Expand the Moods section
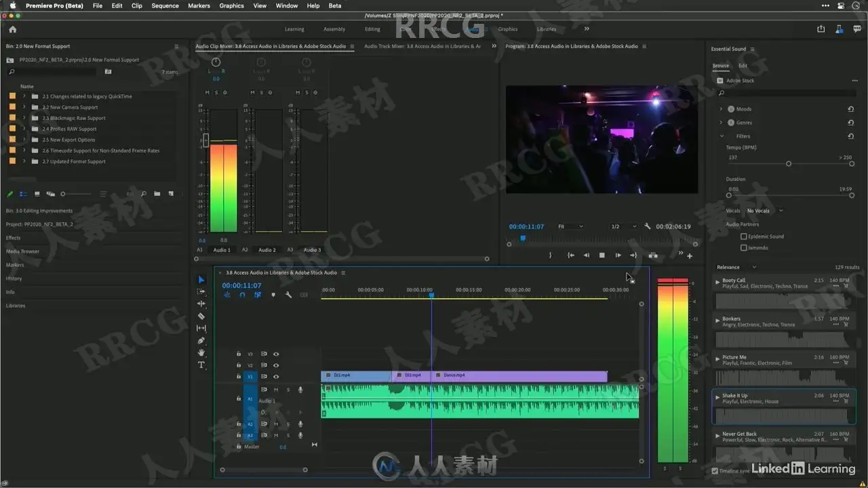 [721, 108]
